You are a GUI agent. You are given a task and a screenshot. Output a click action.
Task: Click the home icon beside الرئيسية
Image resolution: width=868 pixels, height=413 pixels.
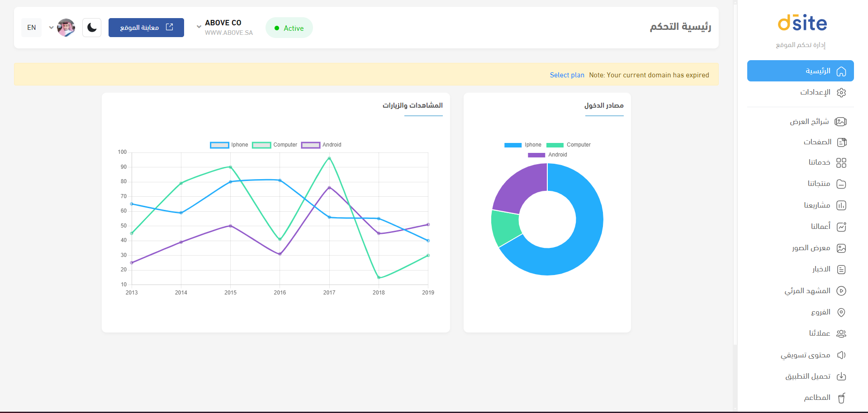click(841, 71)
